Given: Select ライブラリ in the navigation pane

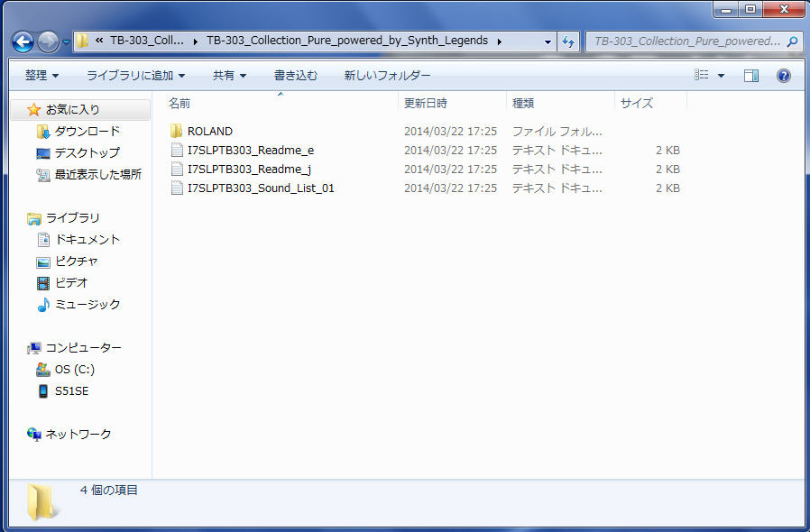Looking at the screenshot, I should [x=73, y=218].
